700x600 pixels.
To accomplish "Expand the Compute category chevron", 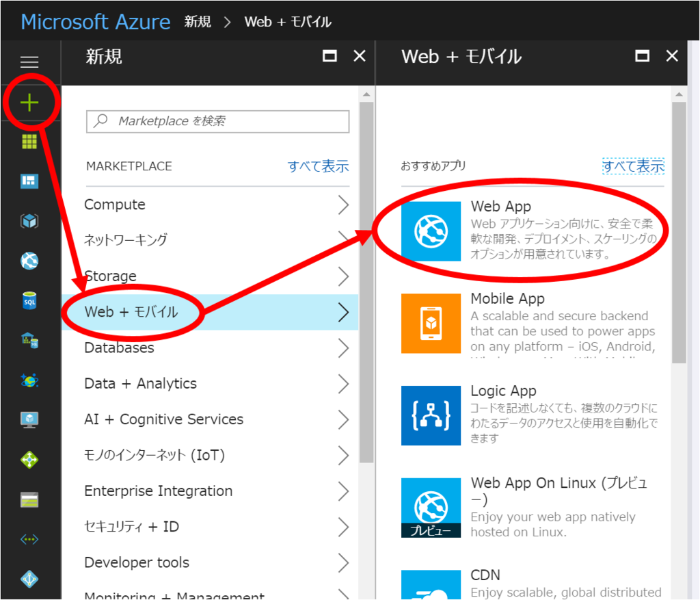I will pos(343,205).
